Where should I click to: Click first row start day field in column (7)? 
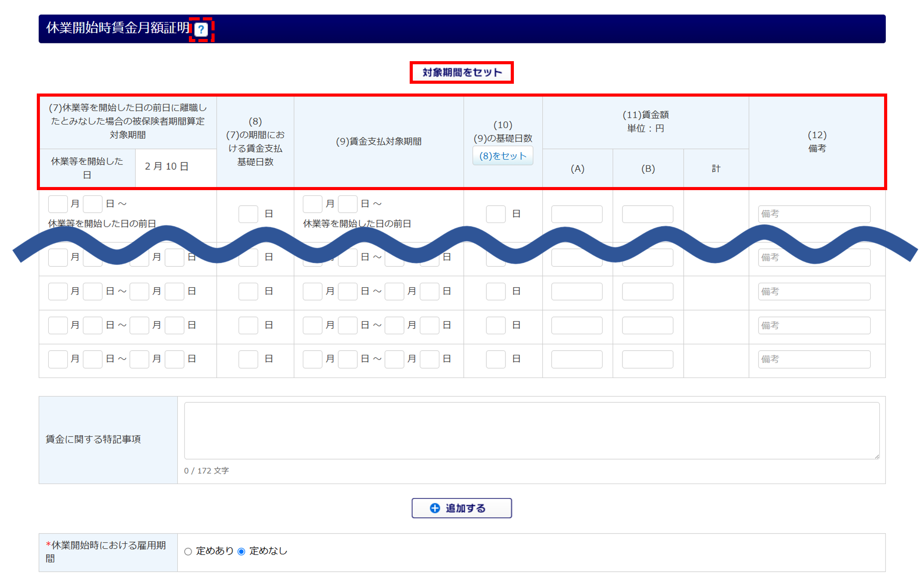93,204
